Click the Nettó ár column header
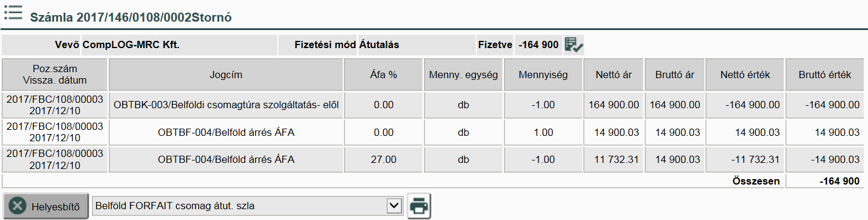This screenshot has width=868, height=220. pos(614,75)
